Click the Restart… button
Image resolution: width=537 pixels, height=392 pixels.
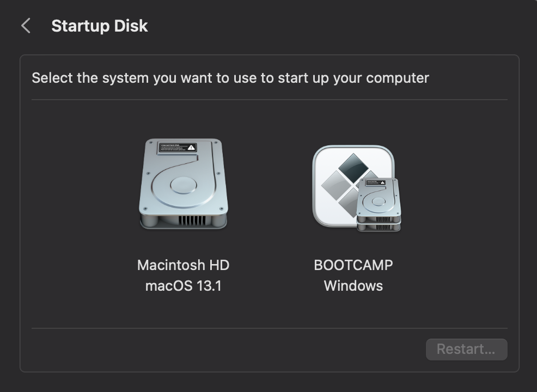point(466,349)
